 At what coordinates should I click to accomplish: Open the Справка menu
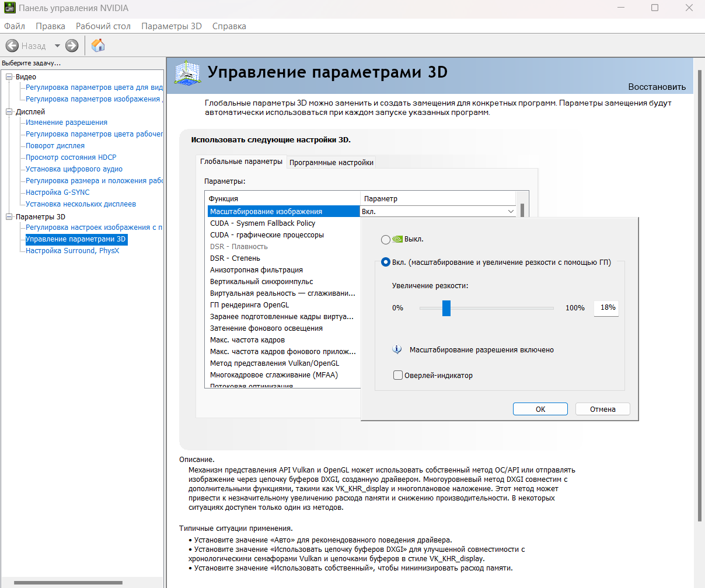pyautogui.click(x=229, y=26)
